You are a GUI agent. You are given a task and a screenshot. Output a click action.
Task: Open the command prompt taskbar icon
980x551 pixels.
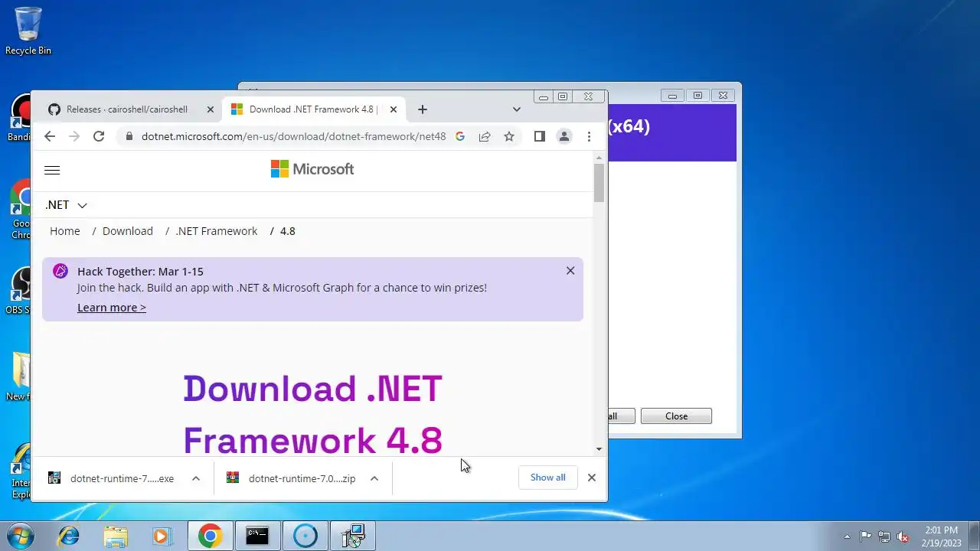pyautogui.click(x=257, y=536)
